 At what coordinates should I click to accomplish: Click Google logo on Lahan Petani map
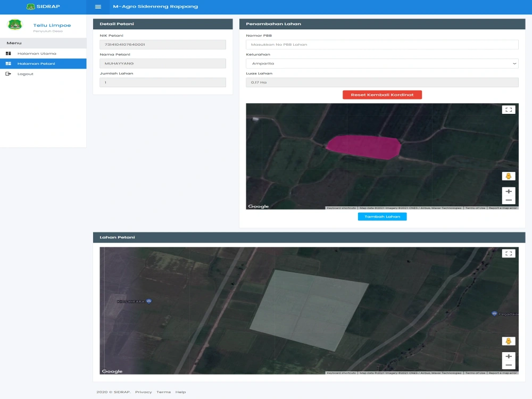[112, 371]
